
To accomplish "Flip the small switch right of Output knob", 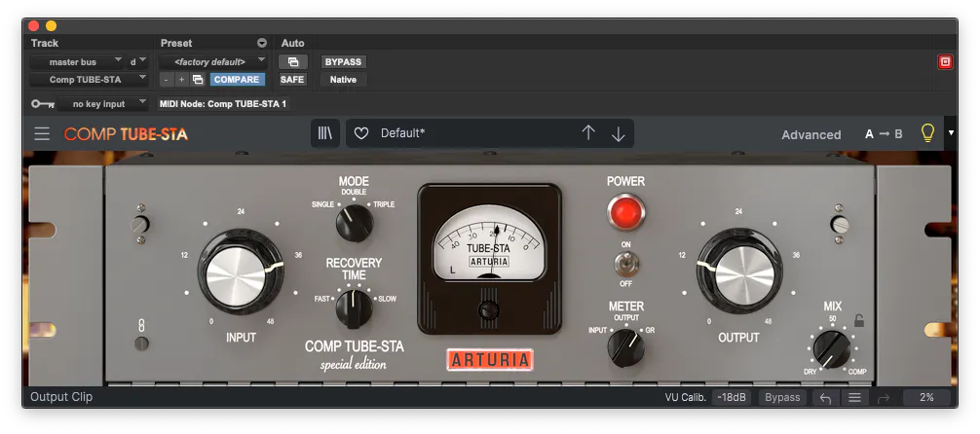I will click(x=840, y=224).
